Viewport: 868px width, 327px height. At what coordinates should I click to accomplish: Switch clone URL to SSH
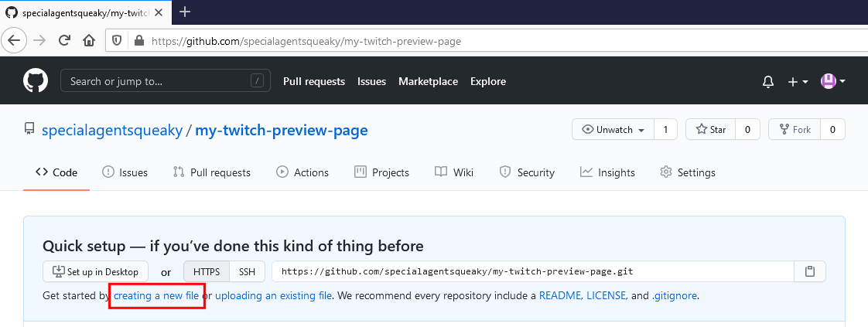247,271
